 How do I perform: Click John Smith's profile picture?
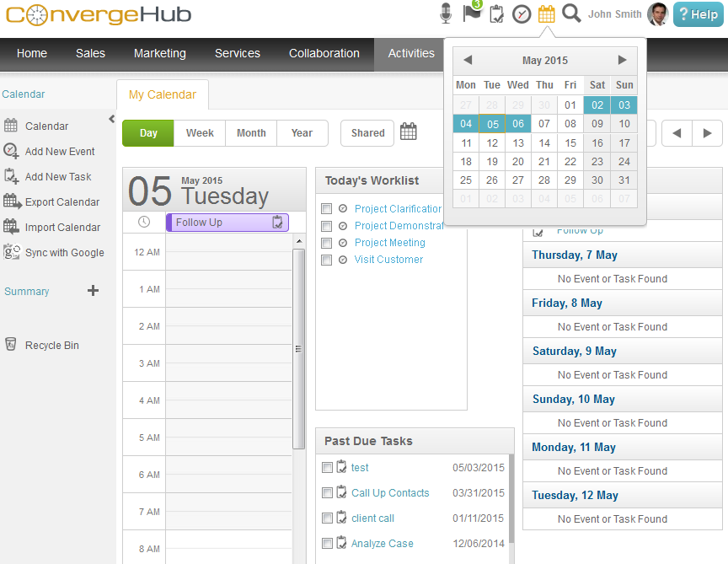click(x=658, y=14)
